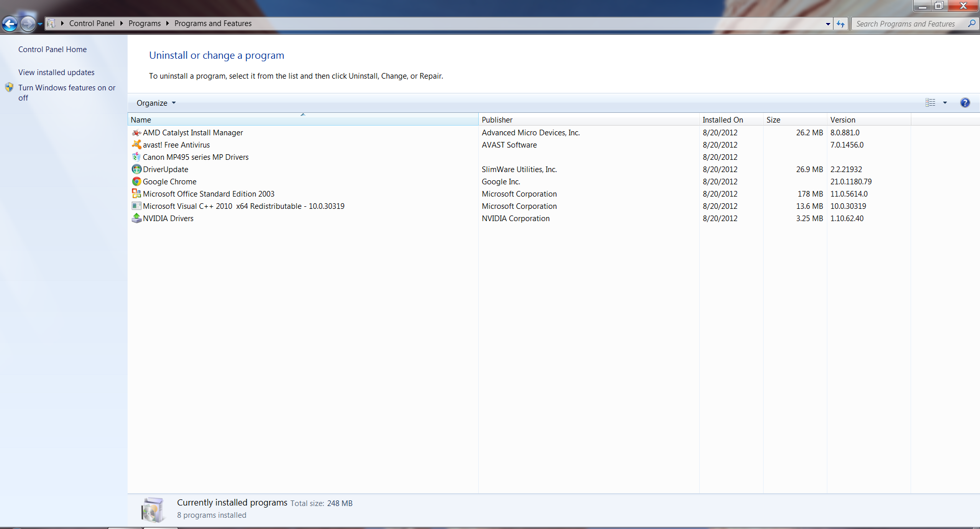Open Turn Windows features on or off

[x=67, y=93]
